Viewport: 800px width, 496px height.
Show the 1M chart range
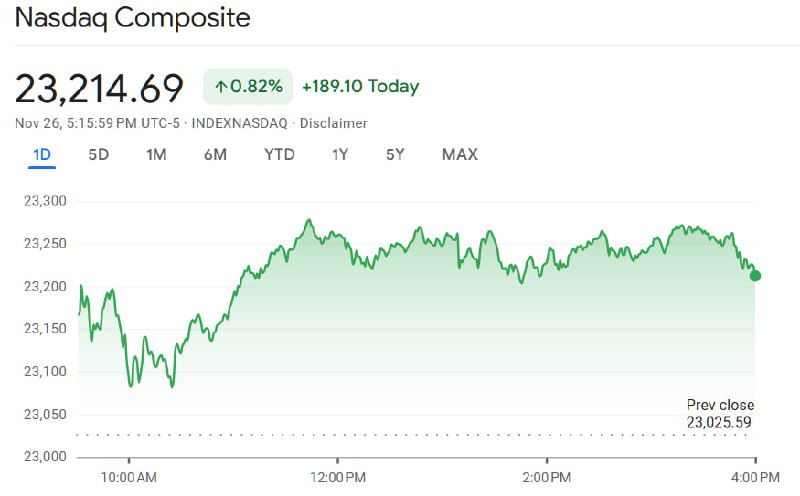tap(156, 155)
